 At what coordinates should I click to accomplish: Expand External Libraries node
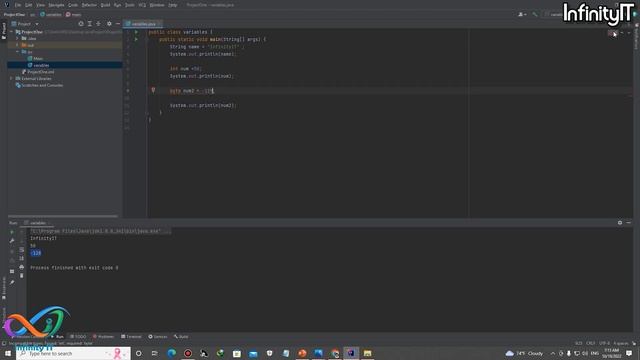coord(11,78)
